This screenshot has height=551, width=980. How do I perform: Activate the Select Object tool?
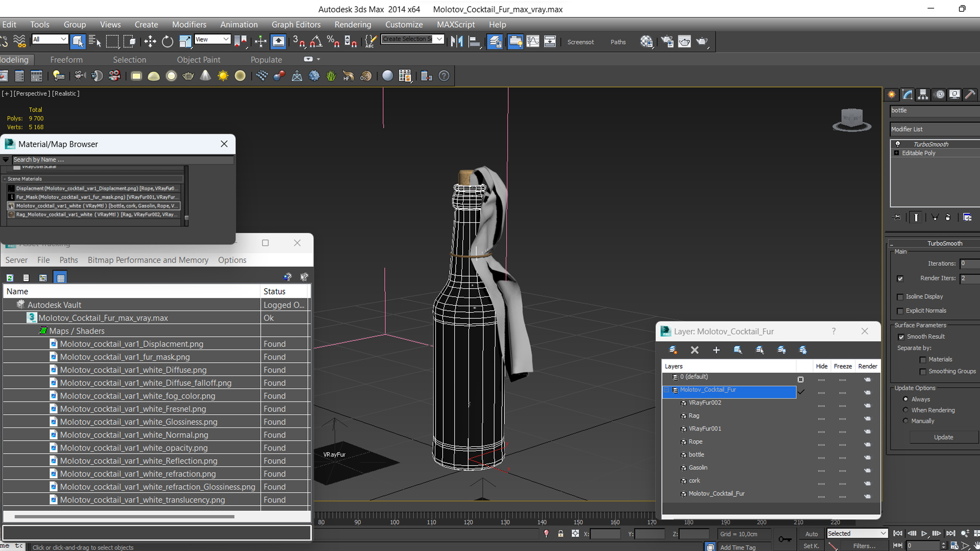coord(78,41)
